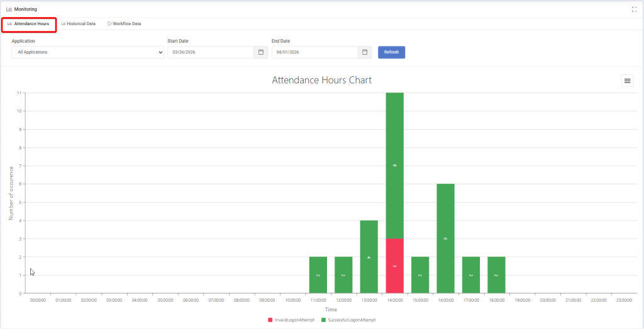Expand the All Applications dropdown

[x=87, y=52]
